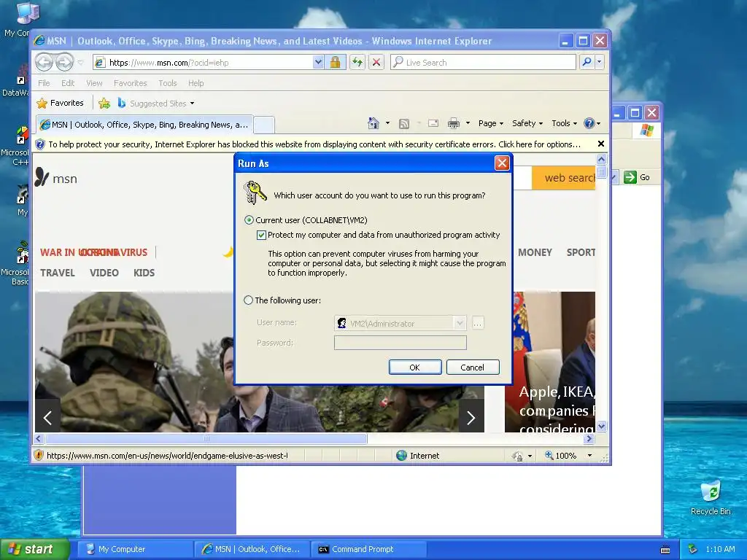The image size is (747, 560).
Task: Expand the address bar URL dropdown
Action: [x=318, y=62]
